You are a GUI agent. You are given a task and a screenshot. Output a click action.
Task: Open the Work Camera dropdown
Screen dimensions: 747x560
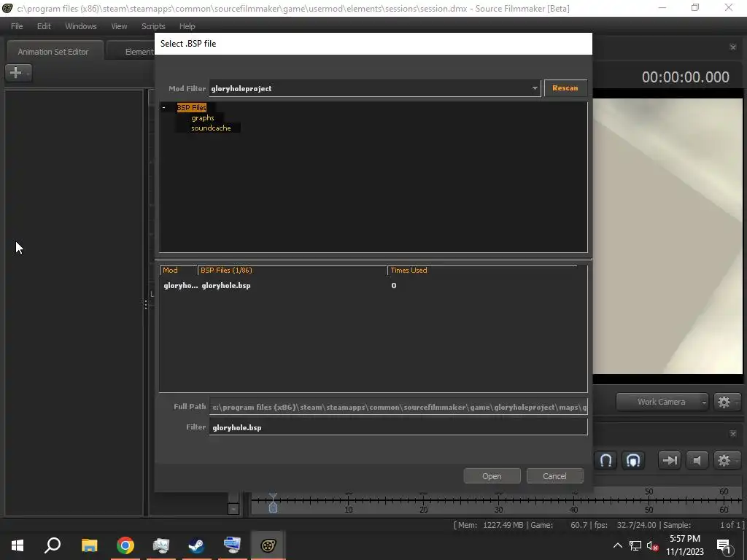coord(662,402)
